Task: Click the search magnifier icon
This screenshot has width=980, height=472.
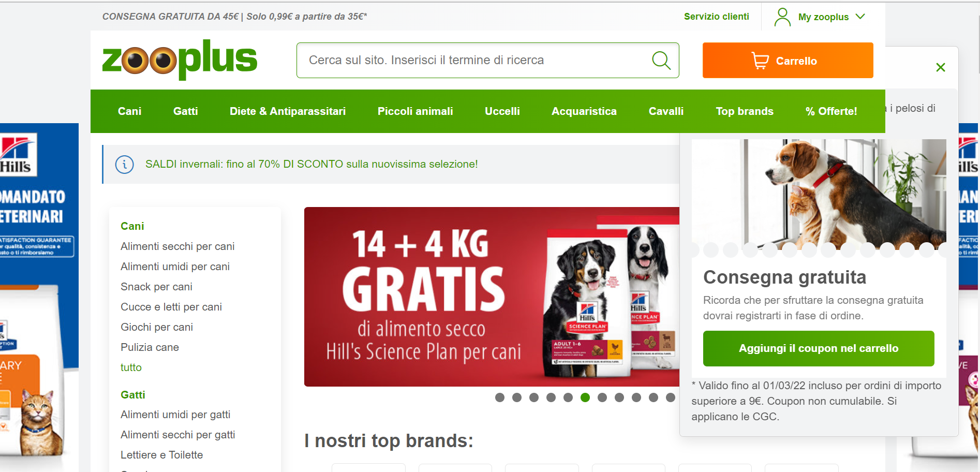Action: point(661,61)
